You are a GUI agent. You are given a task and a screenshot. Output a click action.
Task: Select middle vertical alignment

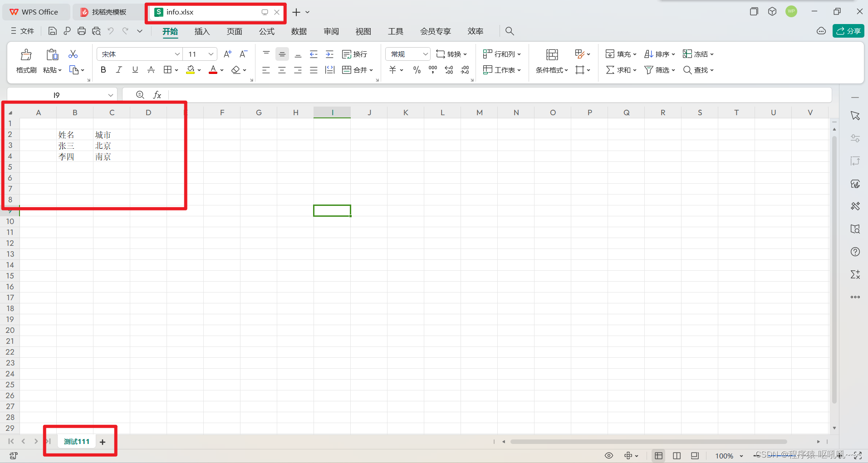[x=282, y=54]
